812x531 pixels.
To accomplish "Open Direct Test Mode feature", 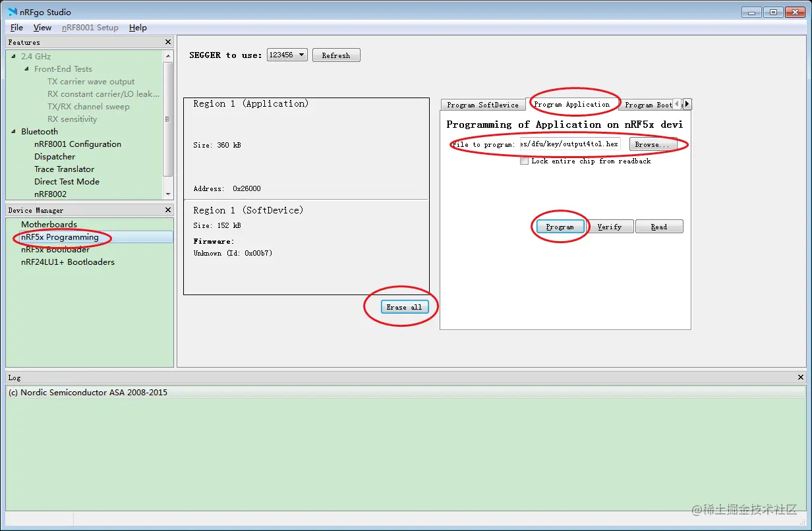I will [x=67, y=182].
